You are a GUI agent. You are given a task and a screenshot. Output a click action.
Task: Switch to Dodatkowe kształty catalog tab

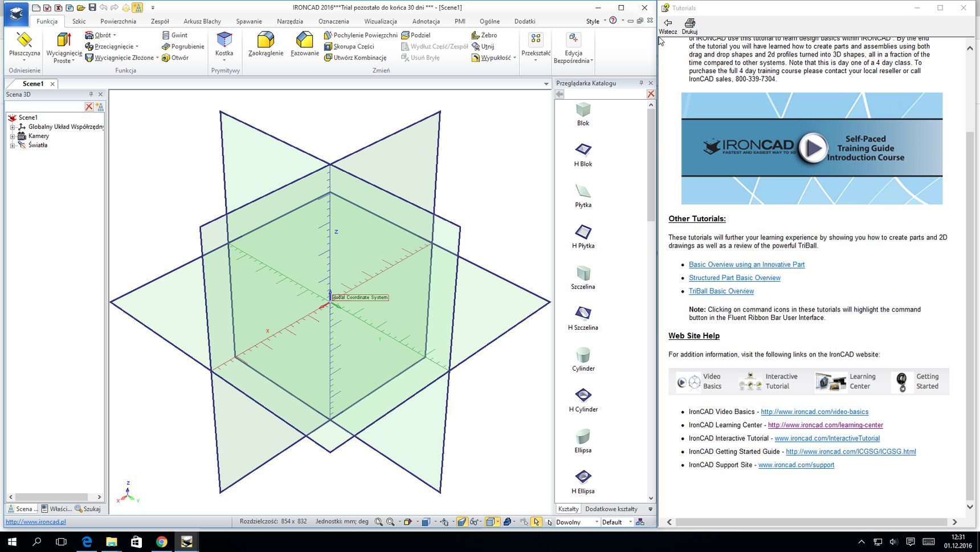[611, 509]
